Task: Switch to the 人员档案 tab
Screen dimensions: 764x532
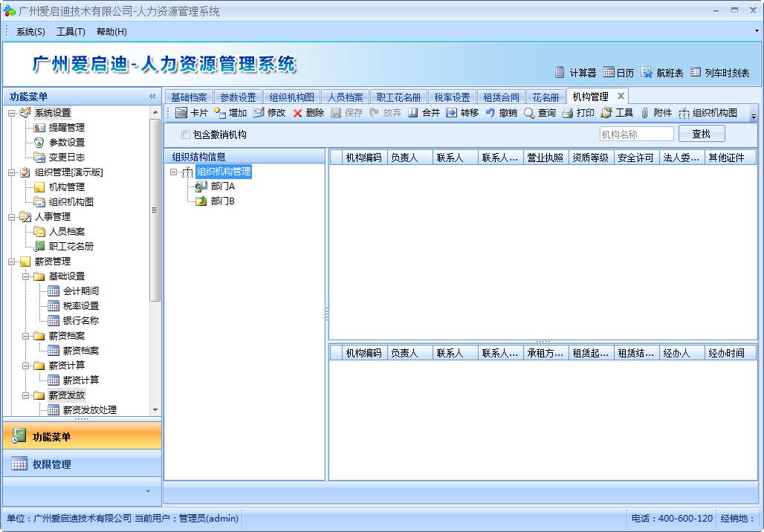Action: pos(343,96)
